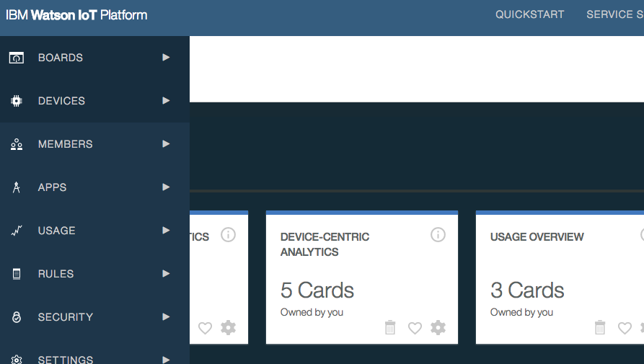Delete the Device-Centric Analytics board

click(x=389, y=327)
